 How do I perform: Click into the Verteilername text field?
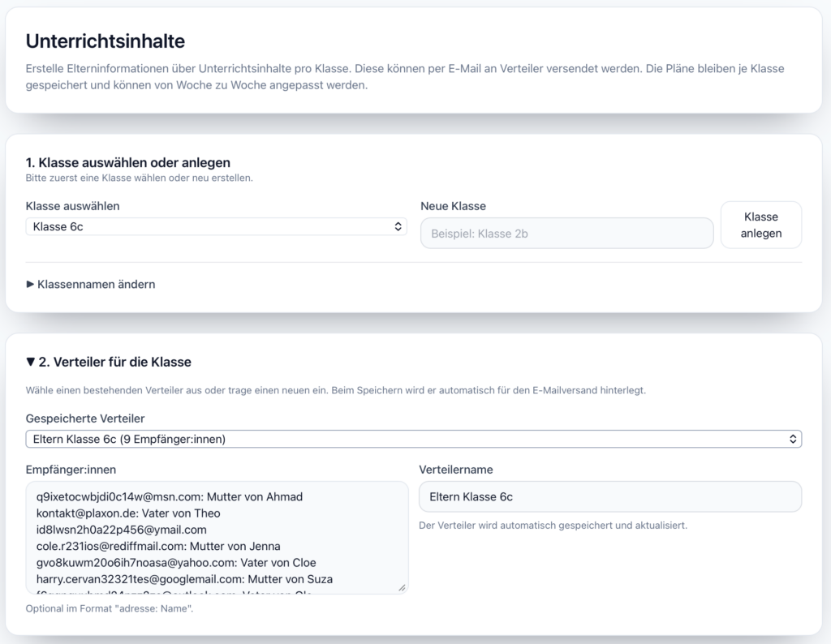click(x=609, y=496)
